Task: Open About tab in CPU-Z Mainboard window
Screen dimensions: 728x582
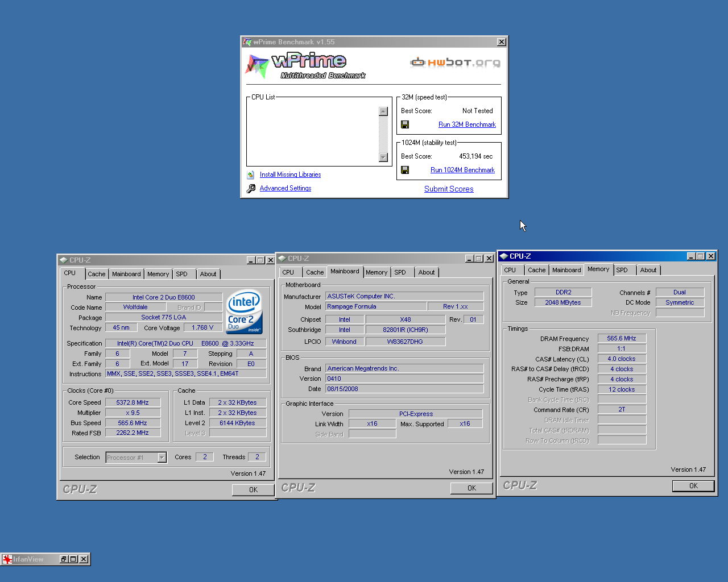Action: (x=427, y=272)
